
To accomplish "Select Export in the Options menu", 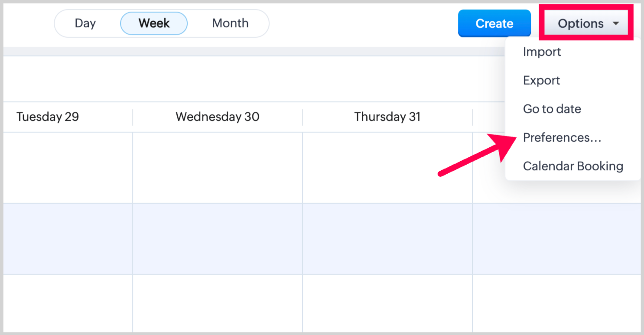I will [x=541, y=81].
